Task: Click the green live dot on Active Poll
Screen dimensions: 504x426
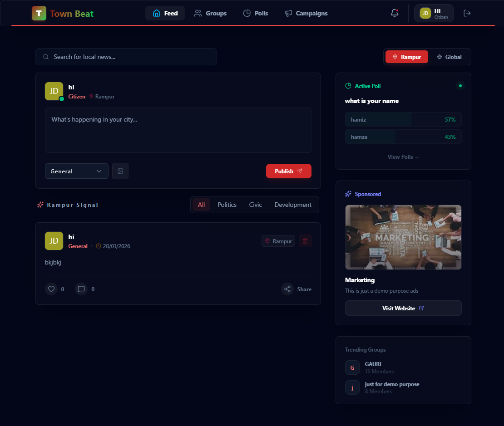Action: [460, 86]
